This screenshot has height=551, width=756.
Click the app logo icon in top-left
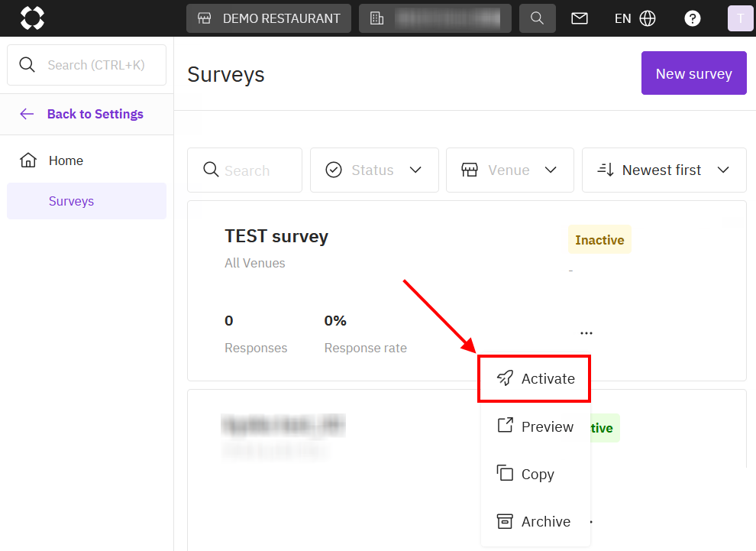tap(32, 18)
